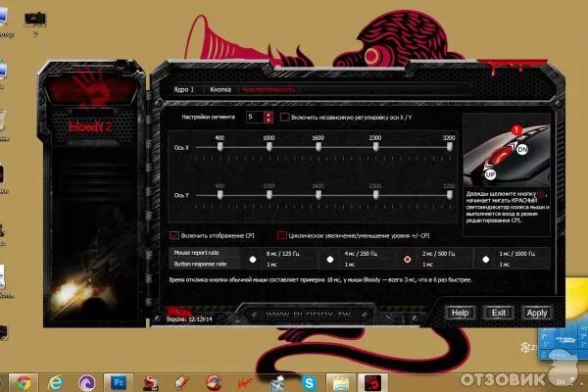Launch Internet Explorer from the taskbar
588x392 pixels.
56,383
